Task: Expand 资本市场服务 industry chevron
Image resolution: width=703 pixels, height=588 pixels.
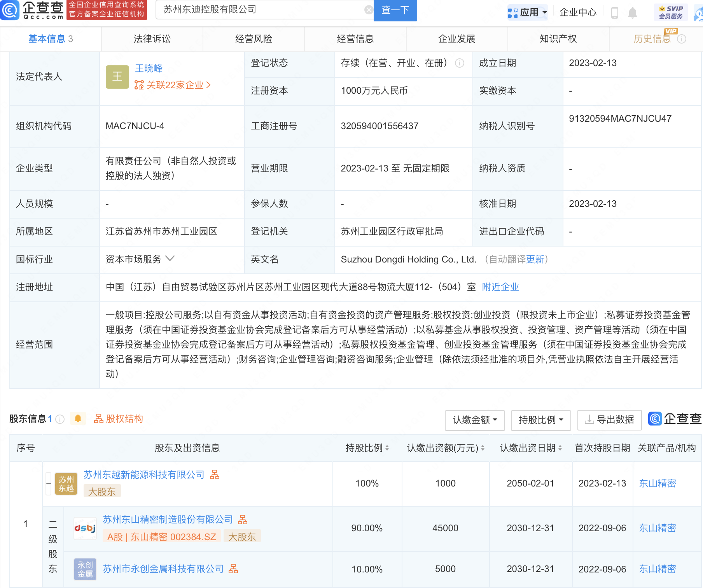Action: pyautogui.click(x=170, y=259)
